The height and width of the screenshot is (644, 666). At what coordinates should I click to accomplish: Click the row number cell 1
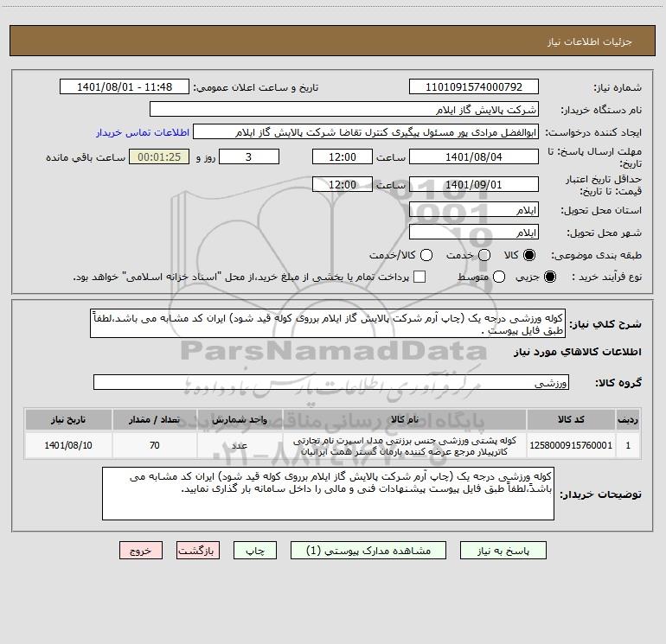(x=628, y=445)
